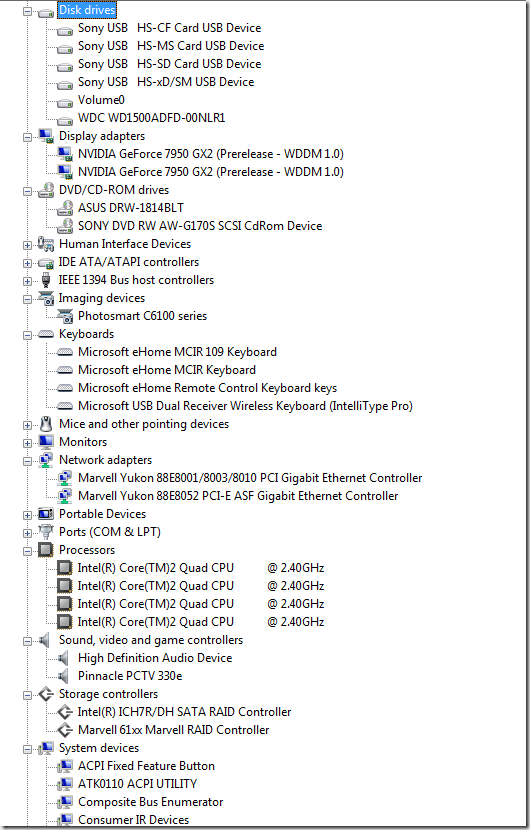Select Sony USB HS-SD Card USB Device
The width and height of the screenshot is (530, 830).
(169, 64)
